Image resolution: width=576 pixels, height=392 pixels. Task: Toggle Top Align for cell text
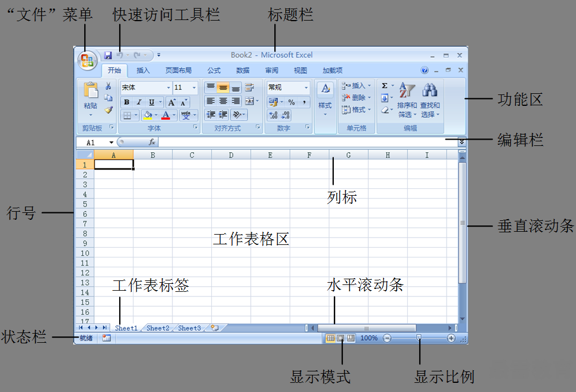point(211,88)
